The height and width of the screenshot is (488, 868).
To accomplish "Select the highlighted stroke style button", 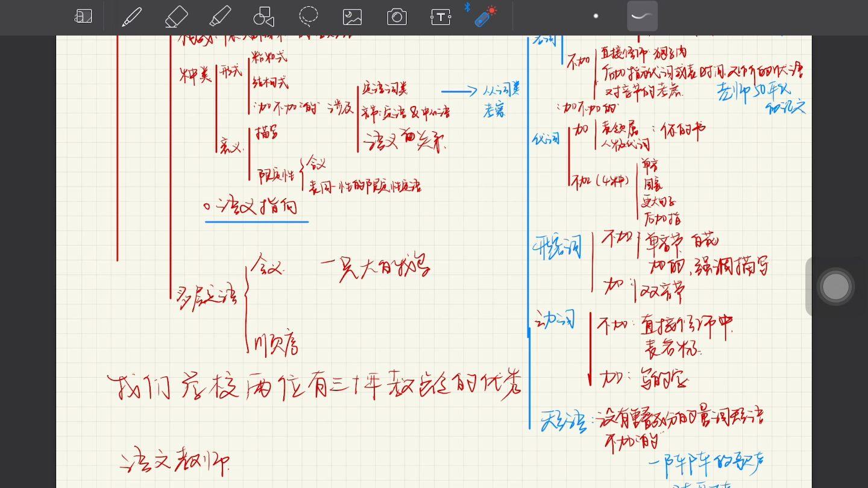I will pyautogui.click(x=642, y=16).
